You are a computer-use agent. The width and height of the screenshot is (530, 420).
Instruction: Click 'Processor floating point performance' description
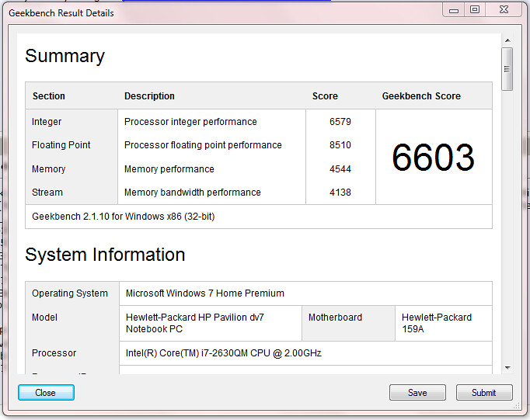pos(203,145)
